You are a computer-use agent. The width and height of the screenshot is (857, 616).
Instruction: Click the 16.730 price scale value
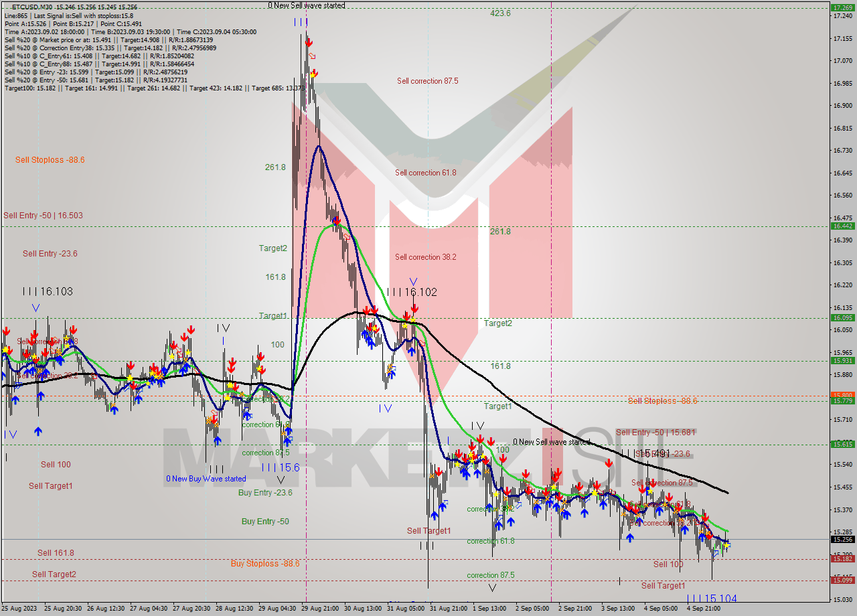click(842, 150)
